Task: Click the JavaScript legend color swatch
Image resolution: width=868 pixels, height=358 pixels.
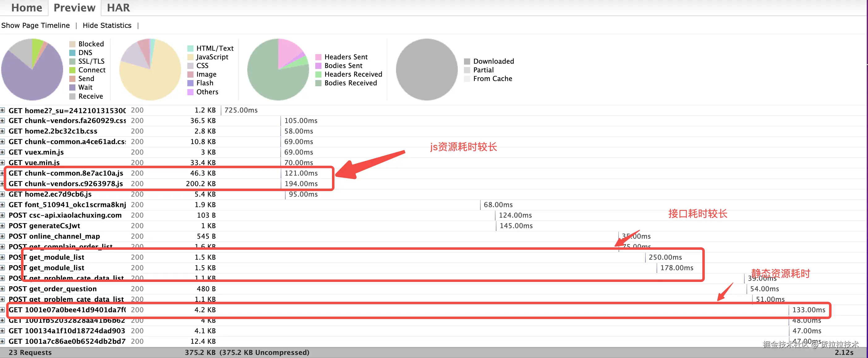Action: (190, 57)
